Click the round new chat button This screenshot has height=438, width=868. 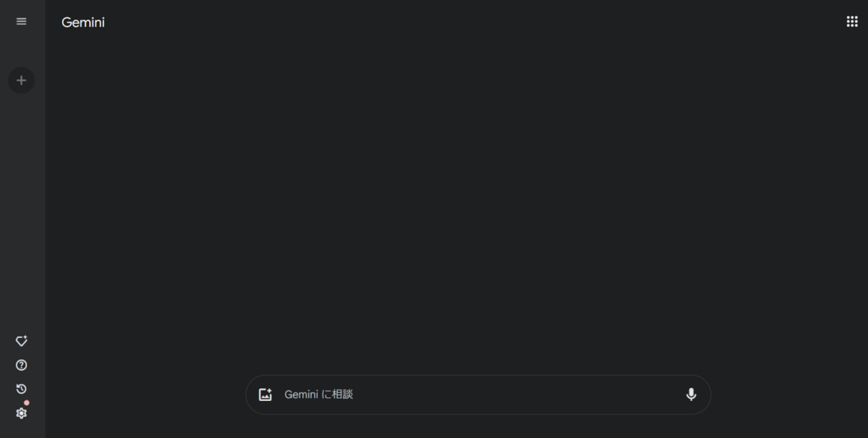pos(21,80)
